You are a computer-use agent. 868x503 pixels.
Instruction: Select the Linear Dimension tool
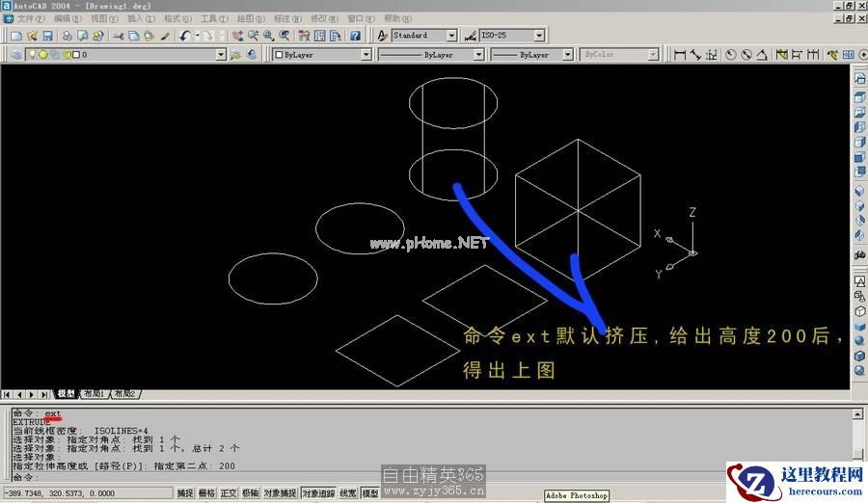pos(680,55)
